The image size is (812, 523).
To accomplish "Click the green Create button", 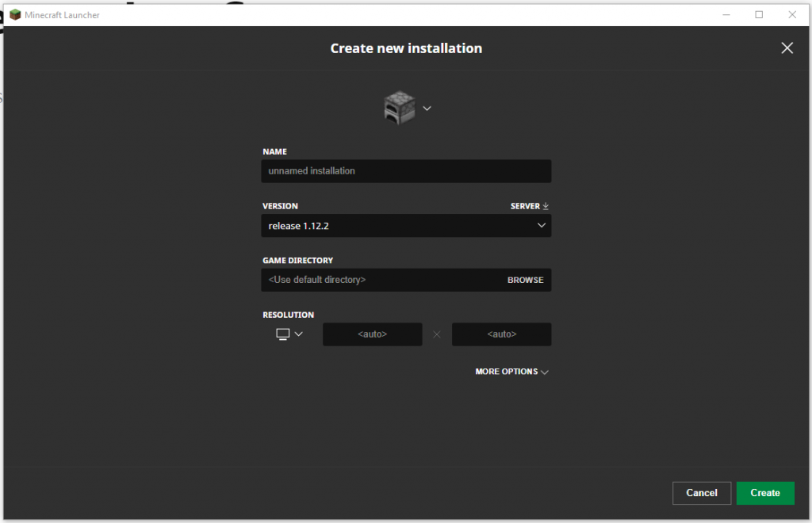I will (x=765, y=493).
